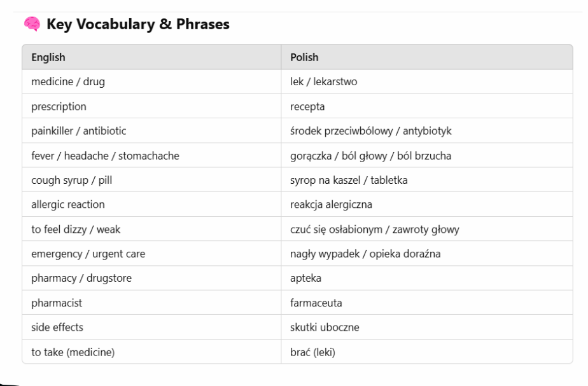Click the 'prescription' table cell

pos(59,107)
